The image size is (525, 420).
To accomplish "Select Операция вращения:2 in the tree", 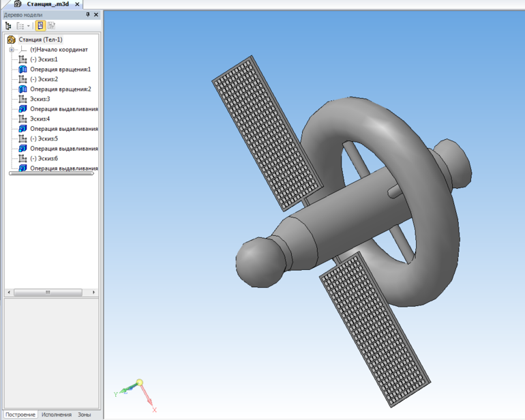I will tap(60, 89).
